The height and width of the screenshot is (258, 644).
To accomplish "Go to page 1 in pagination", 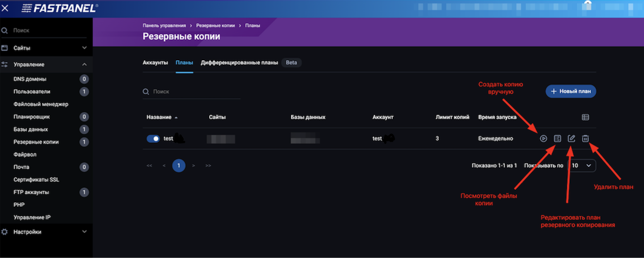I will pyautogui.click(x=179, y=165).
